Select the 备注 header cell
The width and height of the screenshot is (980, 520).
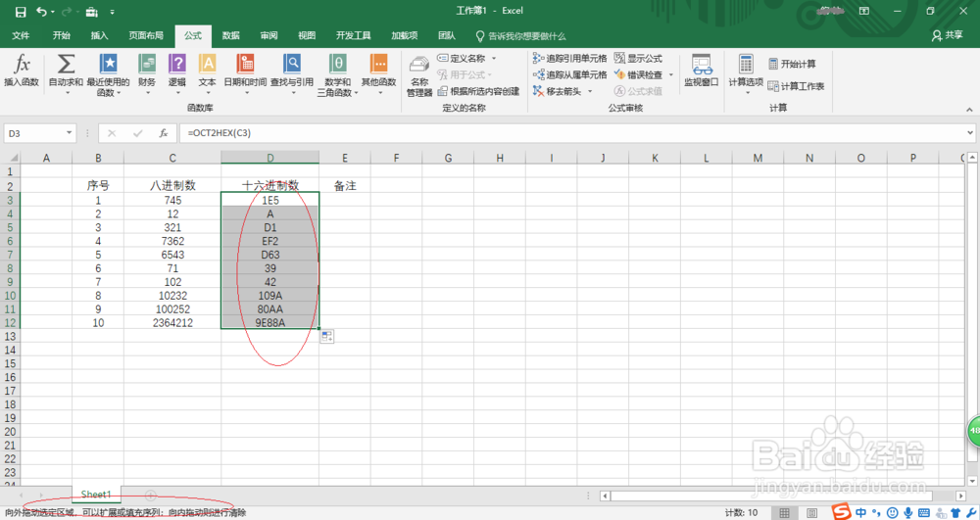pyautogui.click(x=345, y=186)
